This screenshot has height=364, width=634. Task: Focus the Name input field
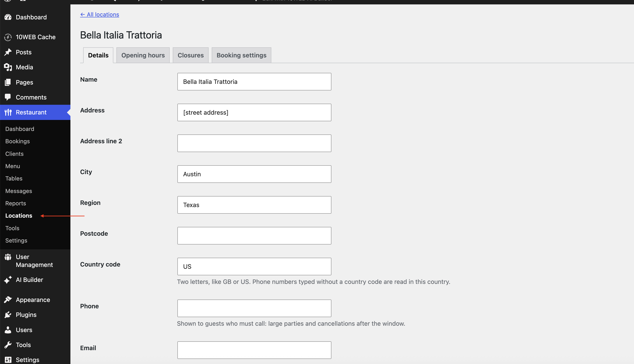click(254, 82)
